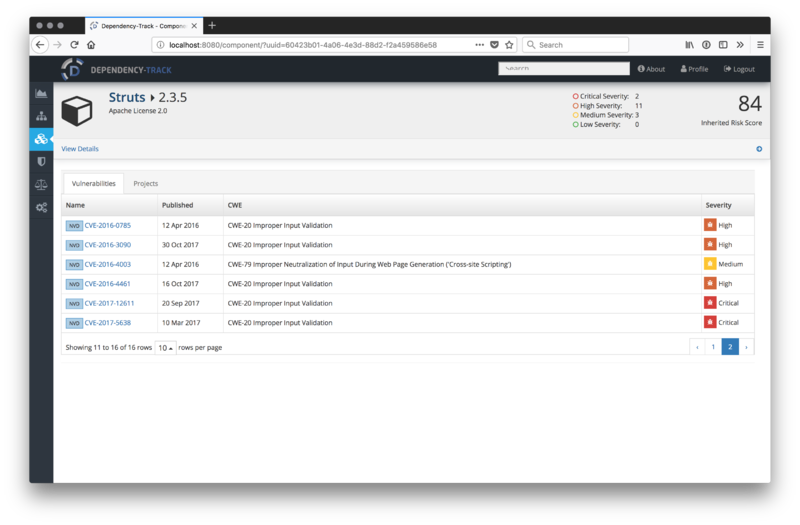Click the browser forward arrow
Screen dimensions: 800x525
tap(58, 45)
